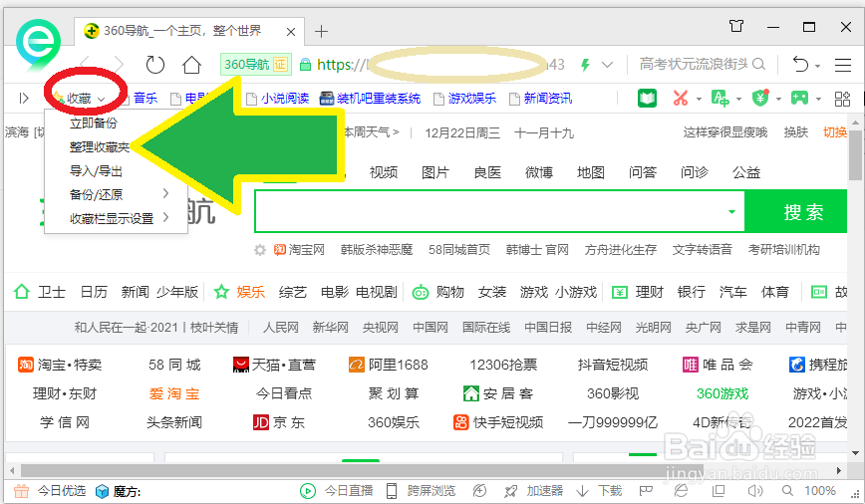Click the address bar search magnifier

[x=759, y=65]
